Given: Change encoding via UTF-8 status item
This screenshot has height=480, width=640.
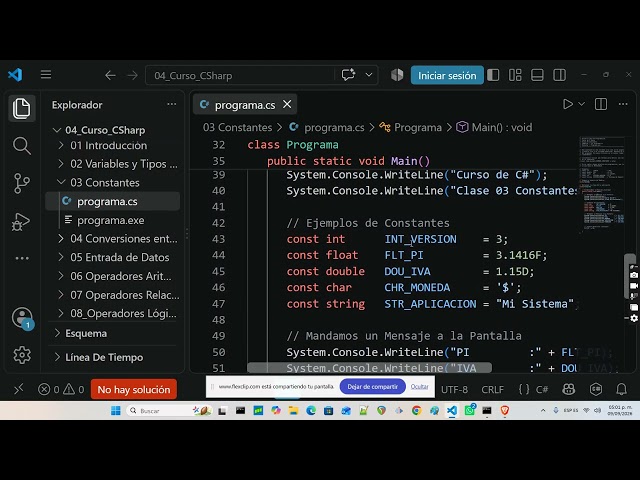Looking at the screenshot, I should tap(454, 389).
